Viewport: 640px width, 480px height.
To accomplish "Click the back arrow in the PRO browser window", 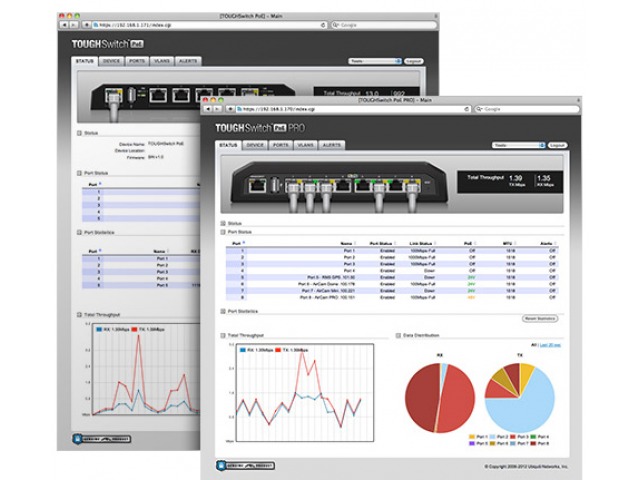I will coord(208,109).
